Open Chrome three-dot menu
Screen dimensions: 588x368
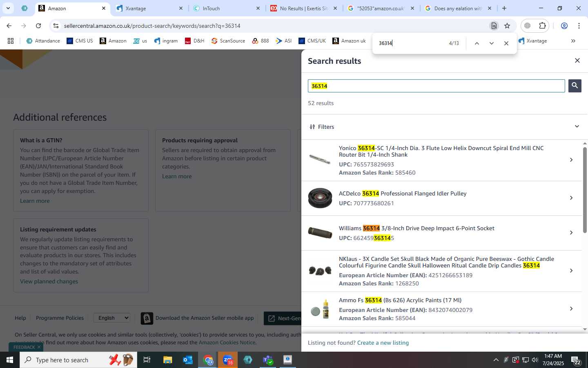579,26
